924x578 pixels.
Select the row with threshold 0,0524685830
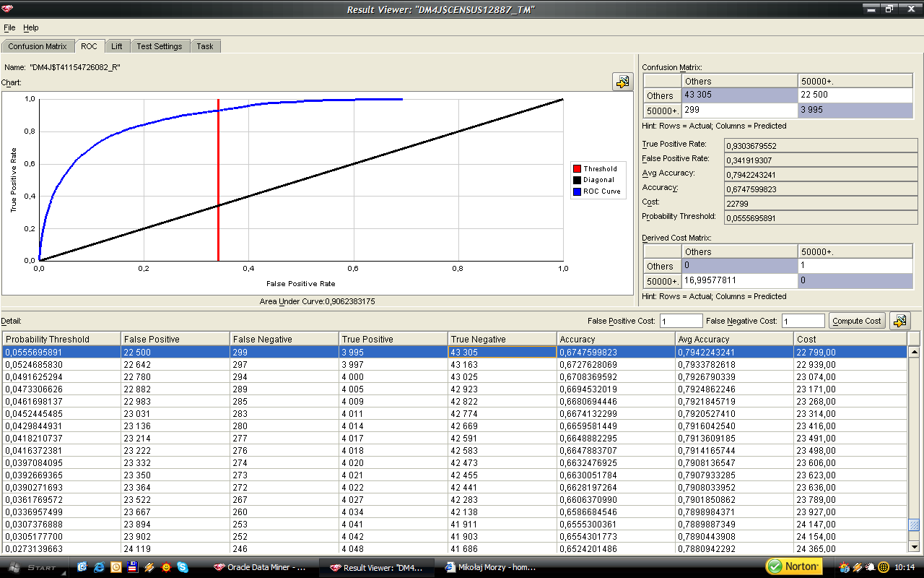[x=454, y=365]
